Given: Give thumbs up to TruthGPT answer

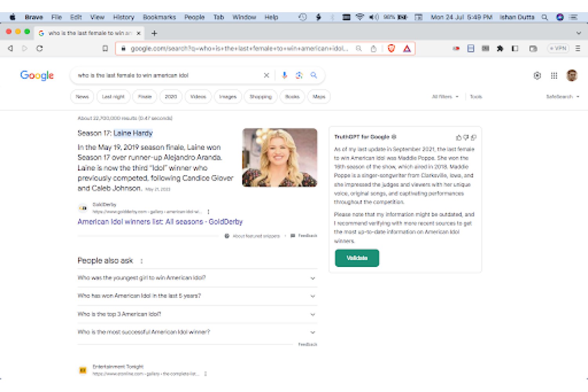Looking at the screenshot, I should coord(458,138).
